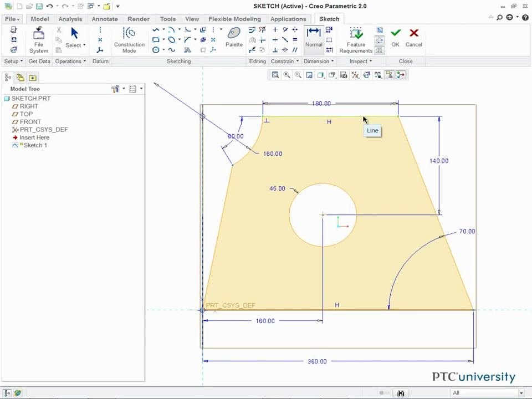Expand the Operations group dropdown
The width and height of the screenshot is (532, 399).
70,62
